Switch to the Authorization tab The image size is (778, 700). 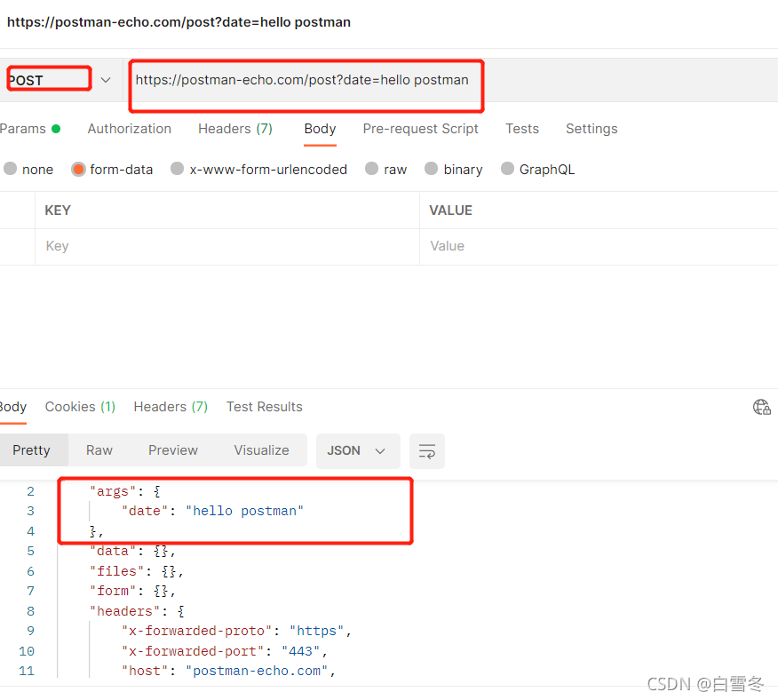tap(130, 129)
